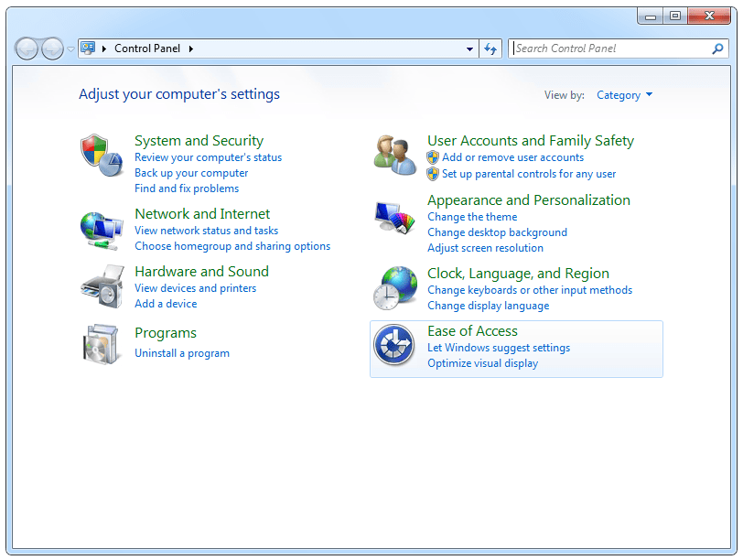
Task: Minimize the Control Panel window
Action: pyautogui.click(x=650, y=16)
